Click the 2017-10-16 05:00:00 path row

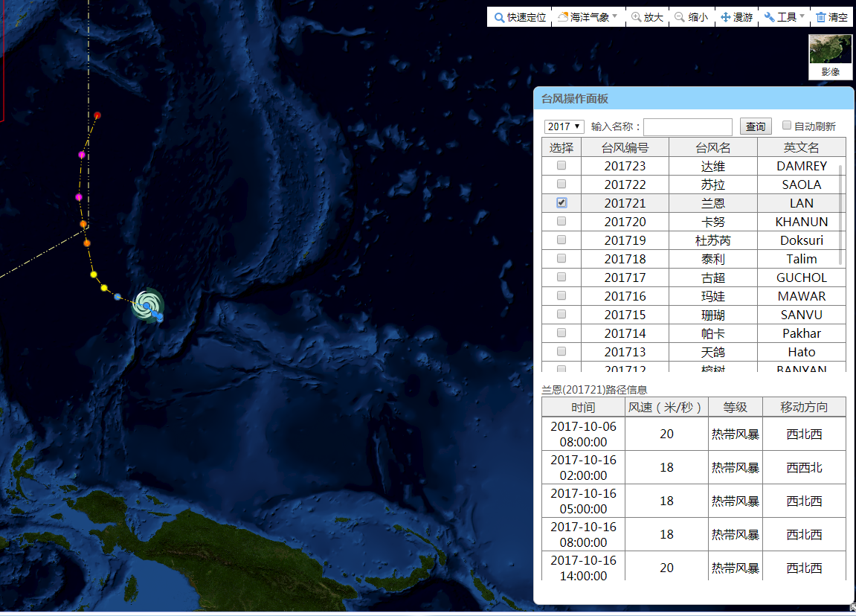coord(693,501)
